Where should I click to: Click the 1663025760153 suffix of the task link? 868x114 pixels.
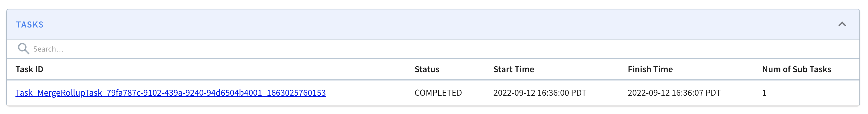[296, 93]
